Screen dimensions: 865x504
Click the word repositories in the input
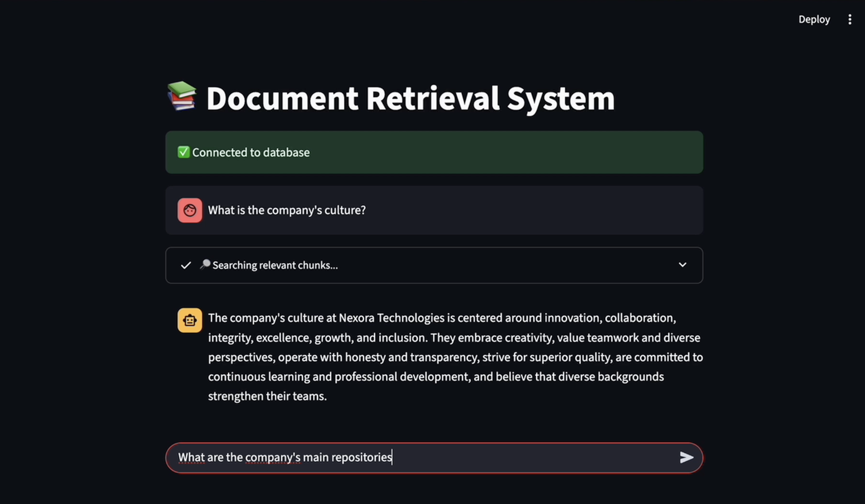pyautogui.click(x=361, y=457)
